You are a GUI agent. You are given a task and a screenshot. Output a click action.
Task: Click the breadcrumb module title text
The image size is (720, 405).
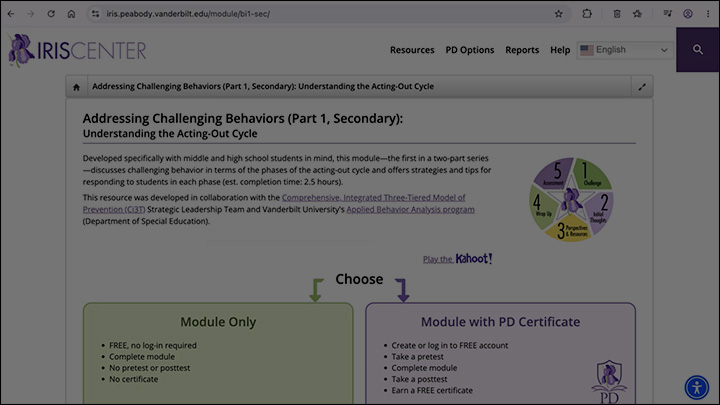(263, 86)
